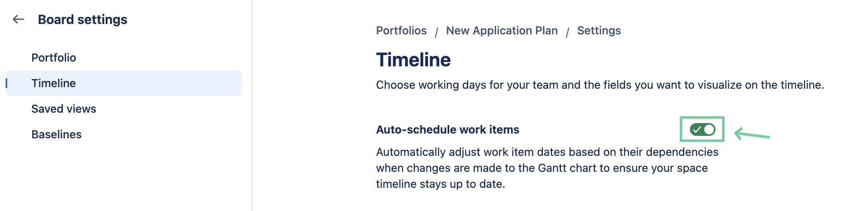Click the auto-schedule explanation paragraph
Viewport: 868px width, 211px height.
[547, 168]
